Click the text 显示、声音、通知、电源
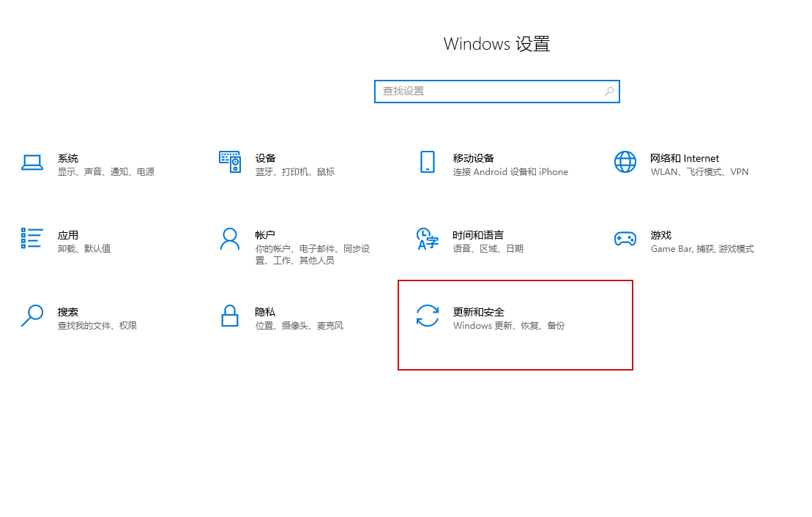The width and height of the screenshot is (812, 517). point(106,172)
